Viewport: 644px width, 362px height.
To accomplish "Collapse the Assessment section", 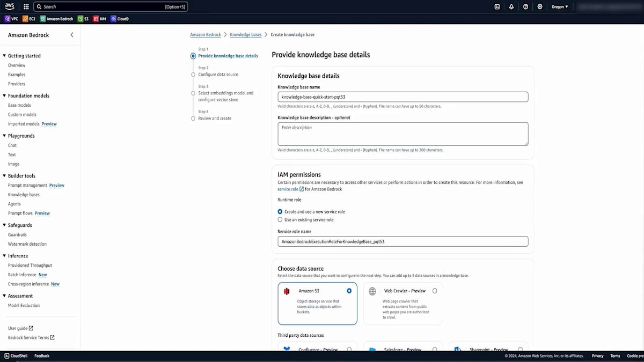I will pos(5,296).
